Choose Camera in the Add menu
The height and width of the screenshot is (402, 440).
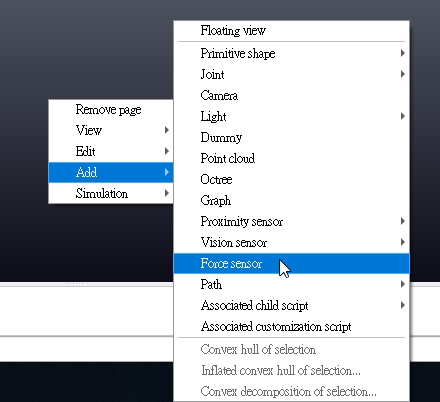coord(291,95)
